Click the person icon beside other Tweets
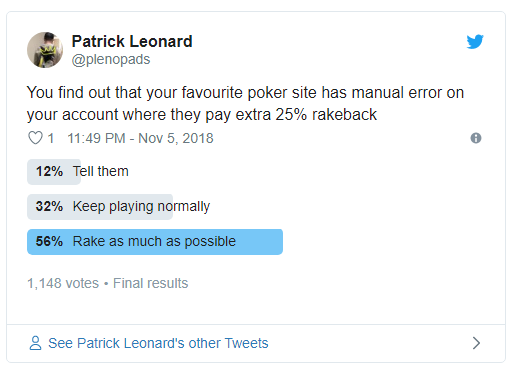Screen dimensions: 517x368 tap(35, 343)
